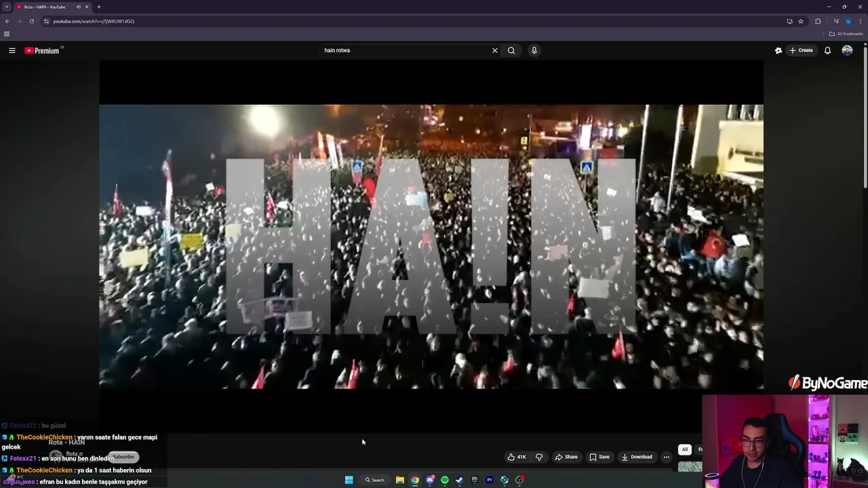The height and width of the screenshot is (488, 868).
Task: View site information icon in address bar
Action: (46, 21)
